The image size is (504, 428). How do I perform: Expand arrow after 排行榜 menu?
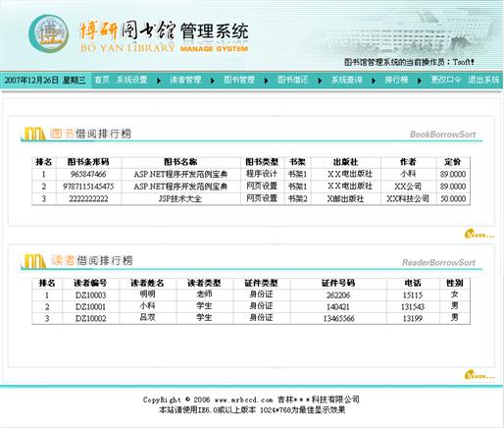[x=420, y=80]
